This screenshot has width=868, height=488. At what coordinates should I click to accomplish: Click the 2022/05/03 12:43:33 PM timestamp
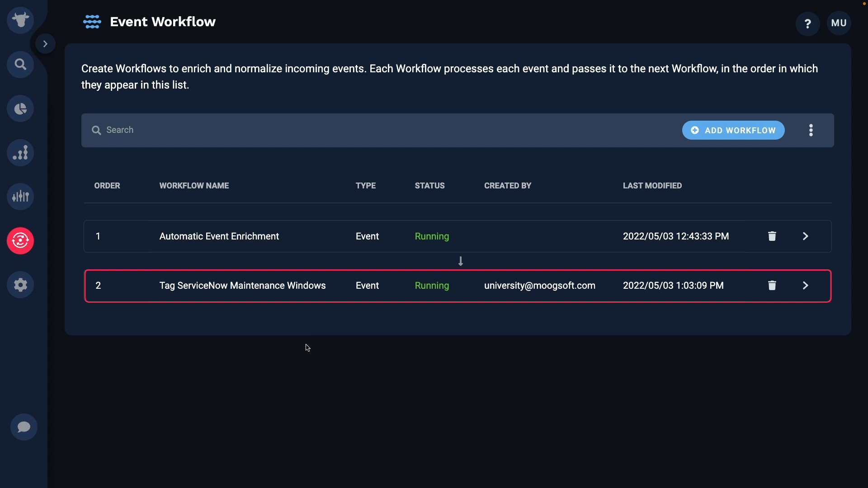(676, 236)
